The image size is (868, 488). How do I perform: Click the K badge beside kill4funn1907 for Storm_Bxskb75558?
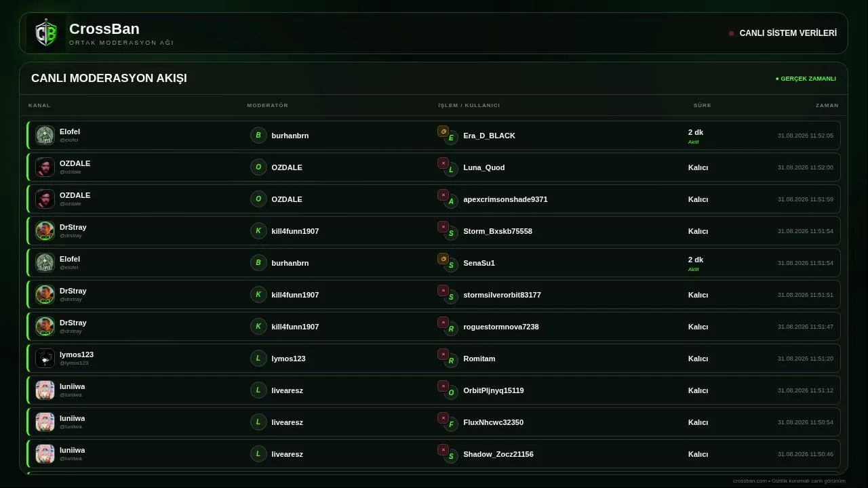(x=258, y=230)
